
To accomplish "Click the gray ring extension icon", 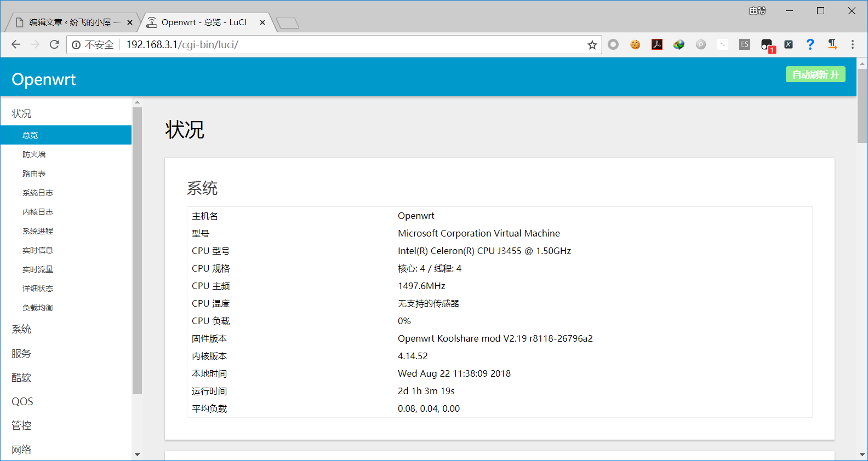I will [x=613, y=44].
